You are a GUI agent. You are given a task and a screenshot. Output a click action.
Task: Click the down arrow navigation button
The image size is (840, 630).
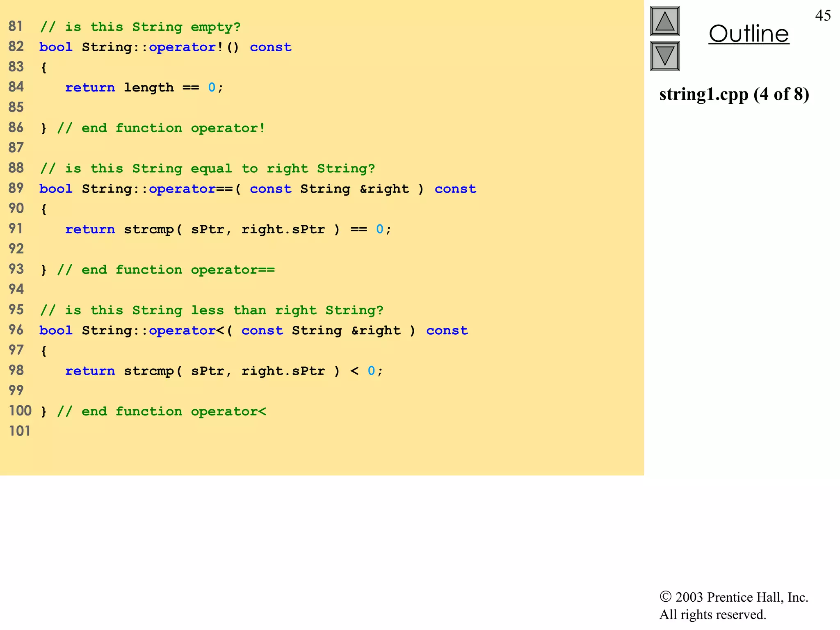coord(664,56)
